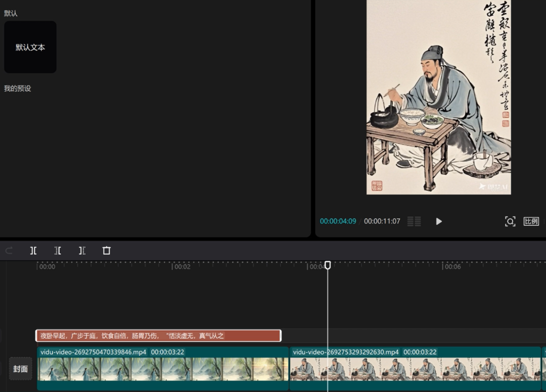Select the subtitle clip starting 夜卧早起
546x392 pixels.
158,335
